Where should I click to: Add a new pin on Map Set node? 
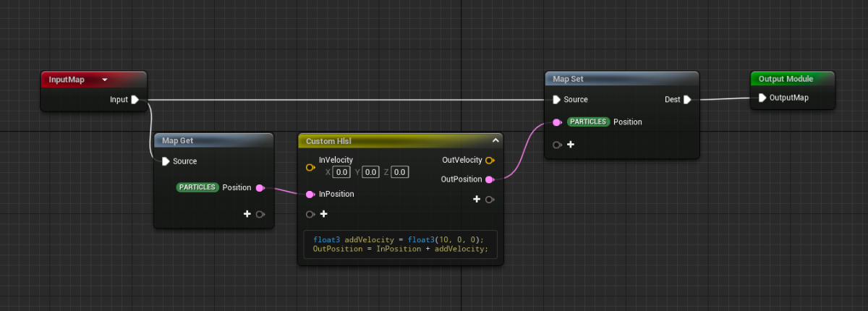point(571,145)
